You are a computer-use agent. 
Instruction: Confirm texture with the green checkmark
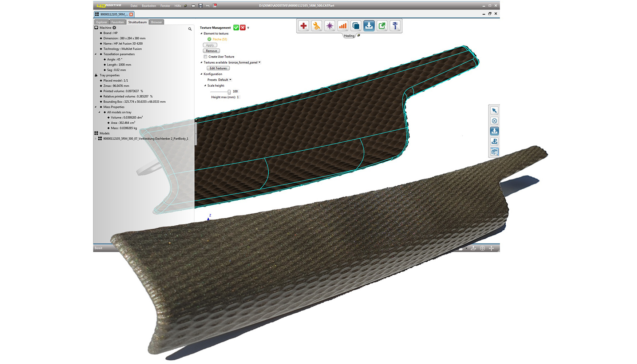(236, 27)
